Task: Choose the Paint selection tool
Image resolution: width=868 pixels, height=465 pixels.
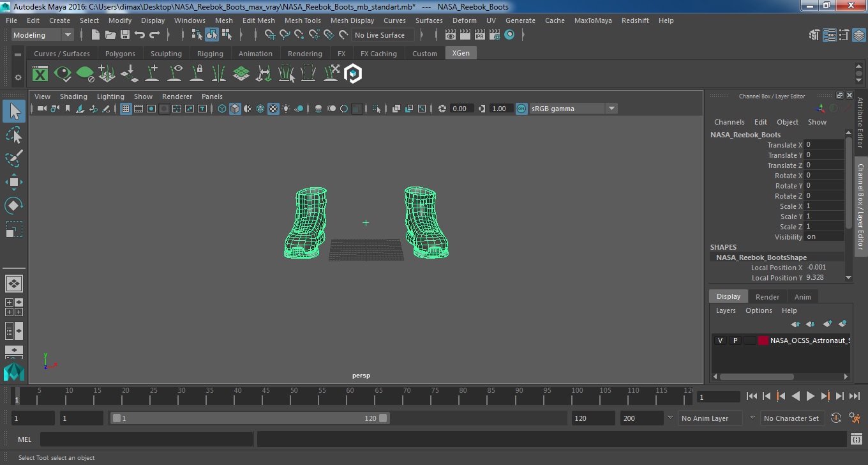Action: (14, 158)
